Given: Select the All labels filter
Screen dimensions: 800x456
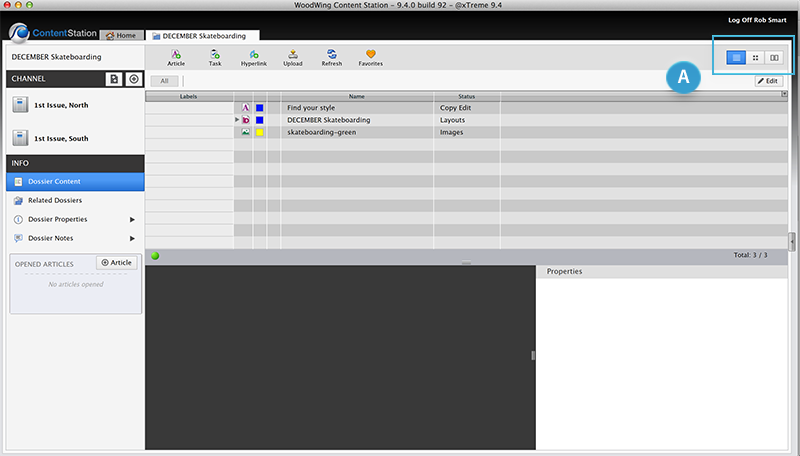Looking at the screenshot, I should coord(164,81).
